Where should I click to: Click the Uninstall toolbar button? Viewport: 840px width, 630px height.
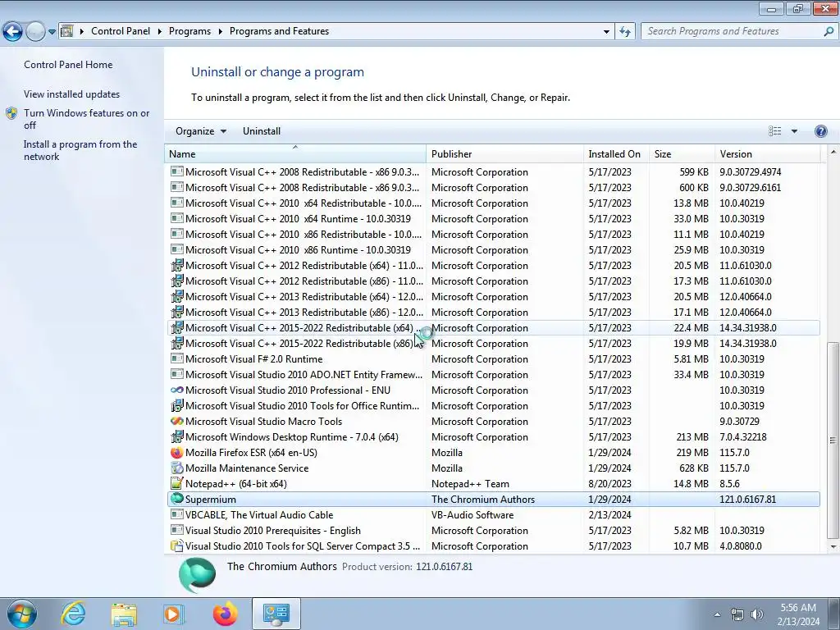tap(262, 131)
